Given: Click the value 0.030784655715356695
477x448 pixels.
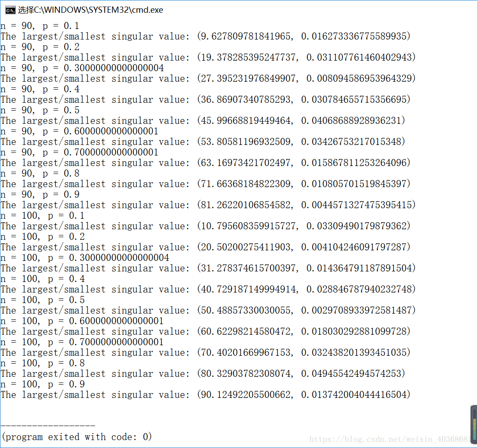Looking at the screenshot, I should click(353, 100).
